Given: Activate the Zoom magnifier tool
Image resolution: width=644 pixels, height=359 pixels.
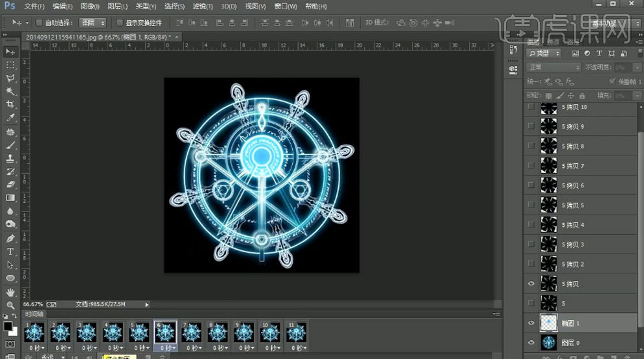Looking at the screenshot, I should pyautogui.click(x=10, y=305).
